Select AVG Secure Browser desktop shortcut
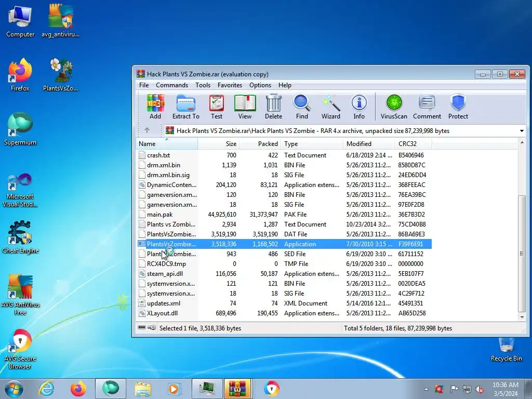This screenshot has width=532, height=399. point(20,349)
